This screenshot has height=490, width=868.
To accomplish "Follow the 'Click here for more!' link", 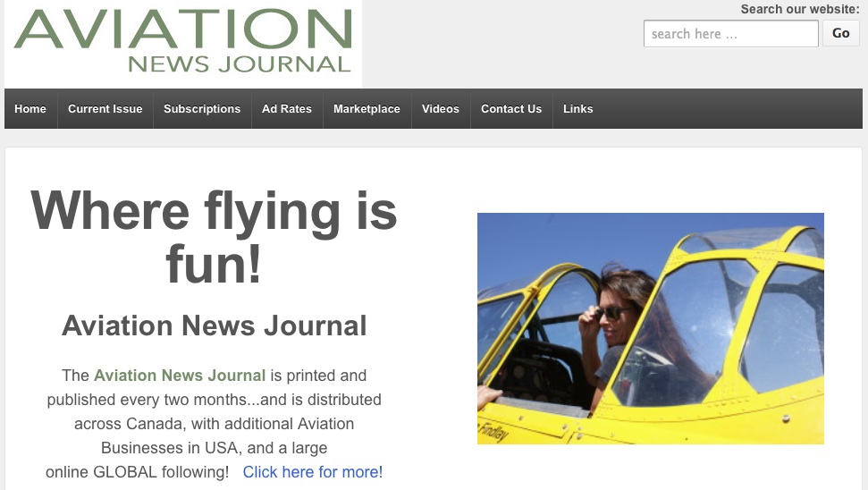I will click(x=312, y=472).
